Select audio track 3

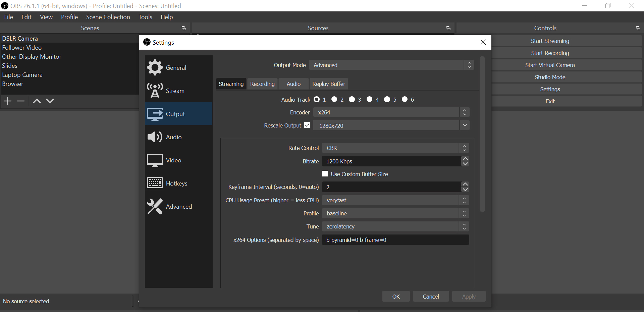coord(352,99)
